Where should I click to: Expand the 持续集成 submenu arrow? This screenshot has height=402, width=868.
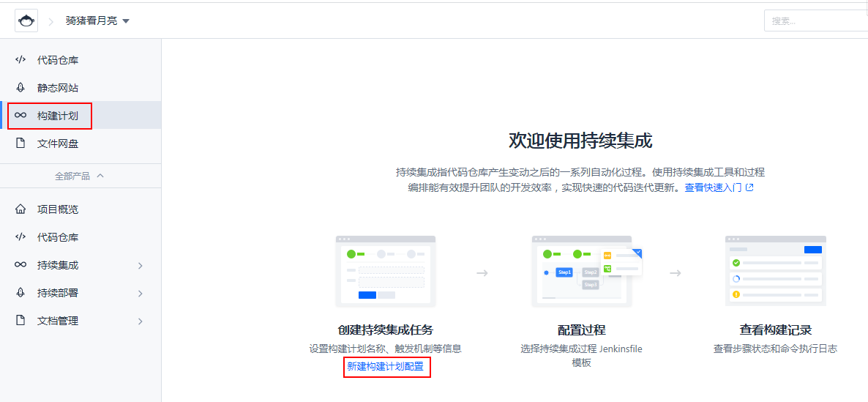click(x=140, y=266)
